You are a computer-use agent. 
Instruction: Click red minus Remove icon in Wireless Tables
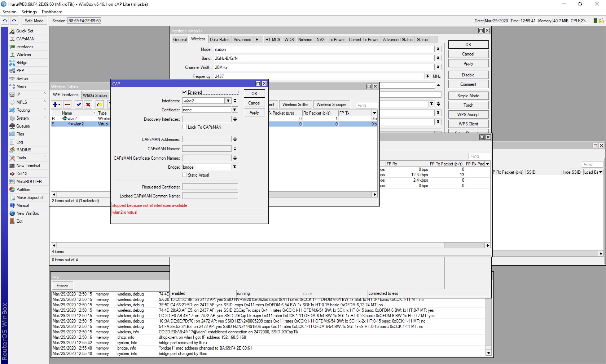pyautogui.click(x=67, y=105)
